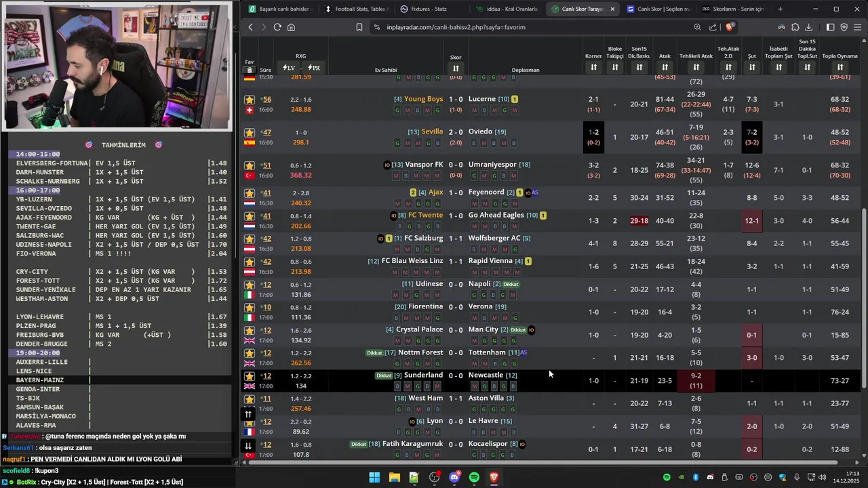Sort by Bloke Takipçi column arrows
Viewport: 868px width, 488px height.
coord(615,67)
